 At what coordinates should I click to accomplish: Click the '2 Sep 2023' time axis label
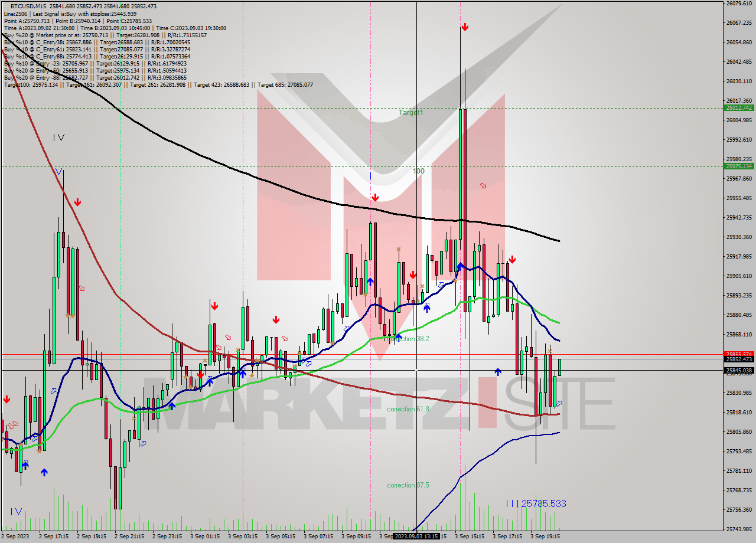pos(15,537)
